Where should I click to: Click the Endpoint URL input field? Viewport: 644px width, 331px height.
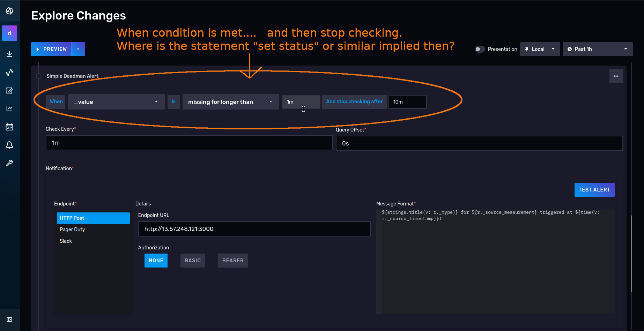pos(254,229)
